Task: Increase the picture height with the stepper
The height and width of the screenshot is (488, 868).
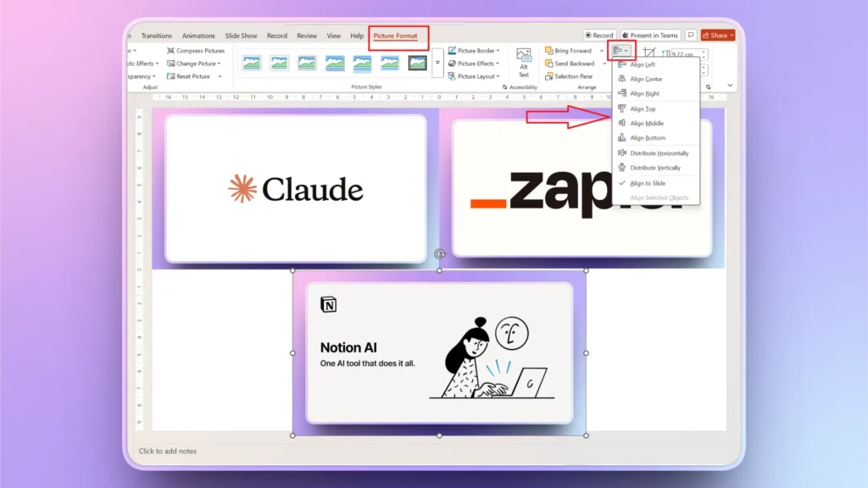Action: click(704, 52)
